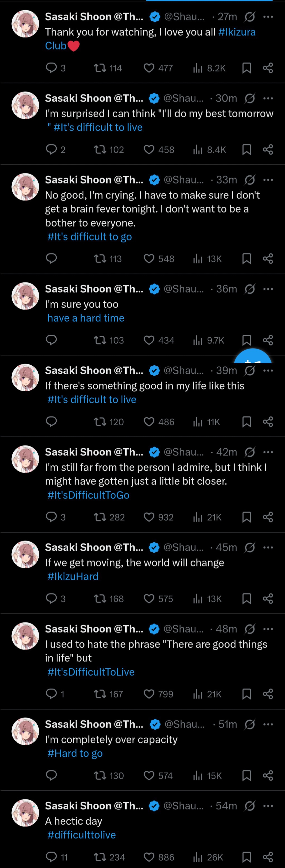Open Grok icon on the 45m post
The width and height of the screenshot is (285, 868).
click(250, 548)
